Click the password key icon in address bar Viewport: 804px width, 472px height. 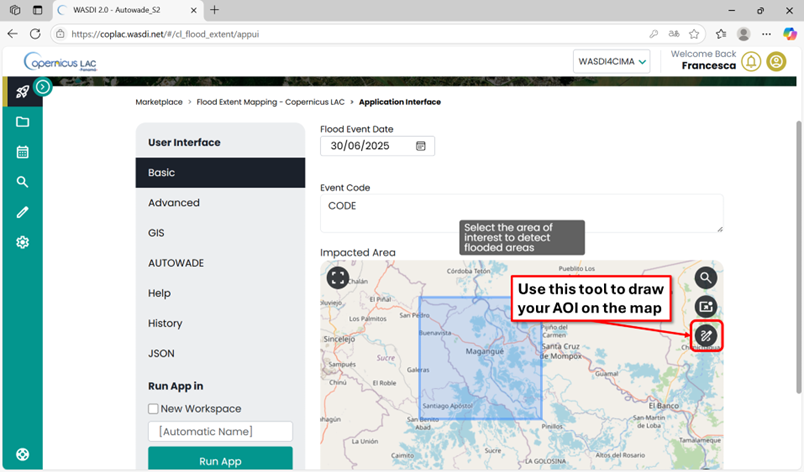coord(653,34)
